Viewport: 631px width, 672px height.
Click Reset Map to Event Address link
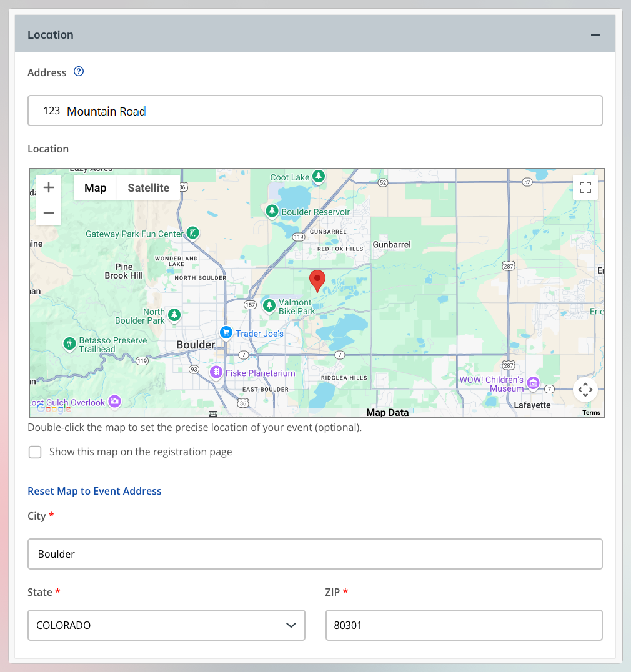tap(94, 491)
